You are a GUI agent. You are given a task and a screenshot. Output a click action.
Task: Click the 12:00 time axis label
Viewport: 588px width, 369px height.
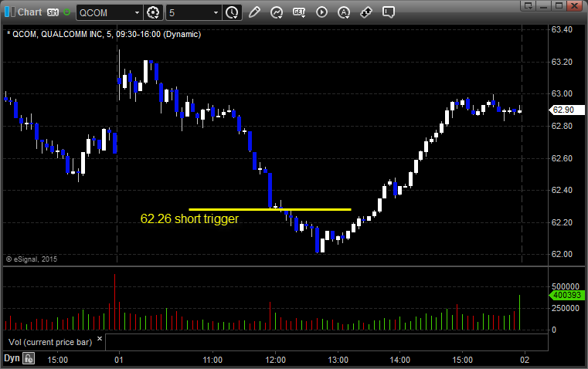(276, 360)
